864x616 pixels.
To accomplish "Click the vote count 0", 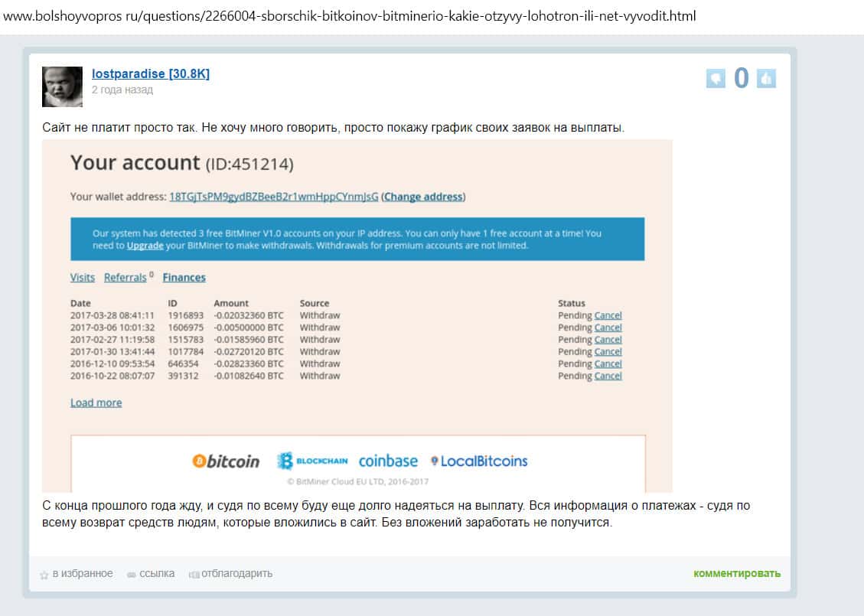I will point(741,78).
